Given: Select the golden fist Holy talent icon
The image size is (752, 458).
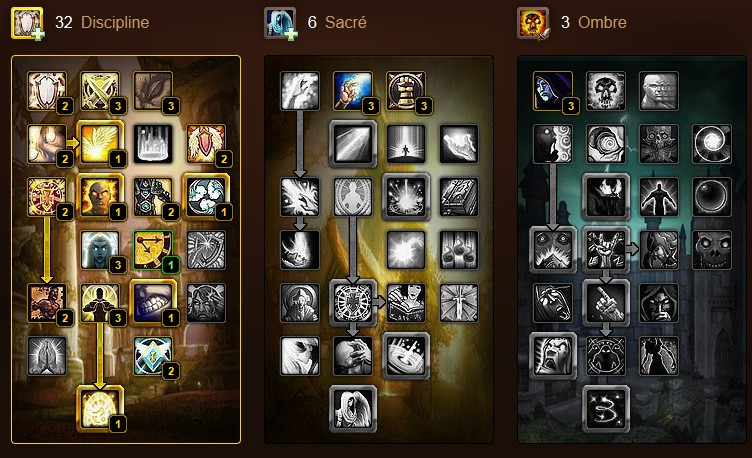Looking at the screenshot, I should click(405, 91).
